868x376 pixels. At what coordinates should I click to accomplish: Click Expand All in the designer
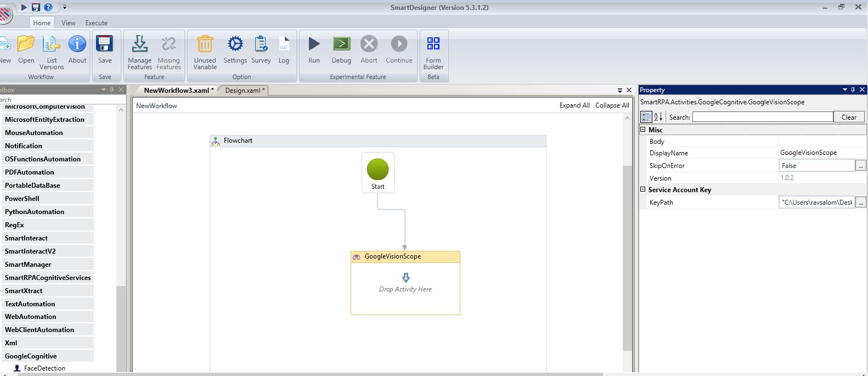(574, 105)
